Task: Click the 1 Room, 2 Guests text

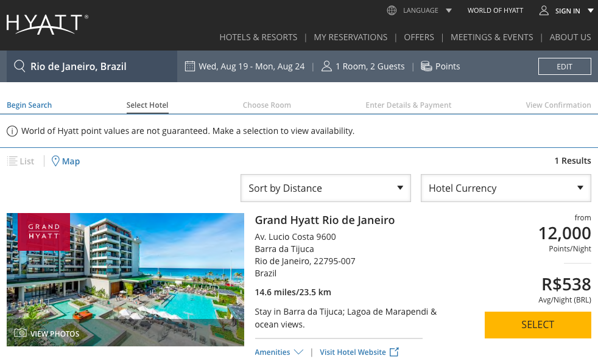Action: pyautogui.click(x=370, y=66)
